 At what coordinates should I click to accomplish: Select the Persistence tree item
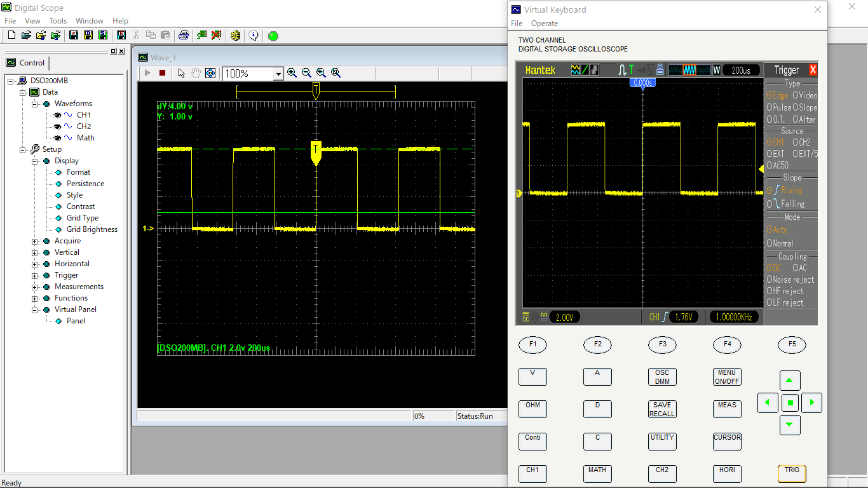(85, 184)
